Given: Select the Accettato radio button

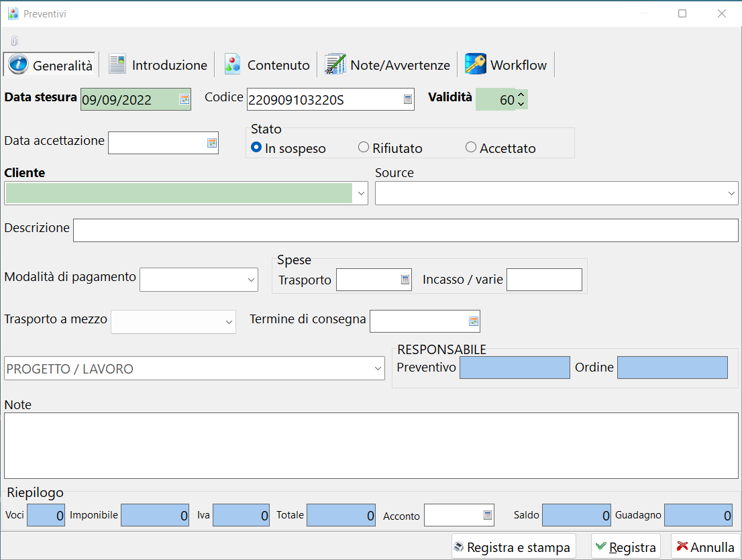Looking at the screenshot, I should (471, 148).
